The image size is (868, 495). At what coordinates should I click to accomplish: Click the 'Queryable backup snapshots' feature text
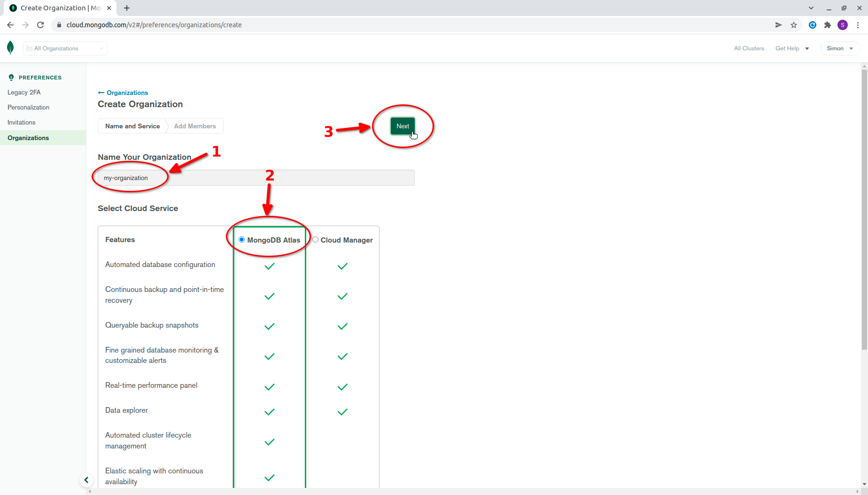[x=152, y=325]
